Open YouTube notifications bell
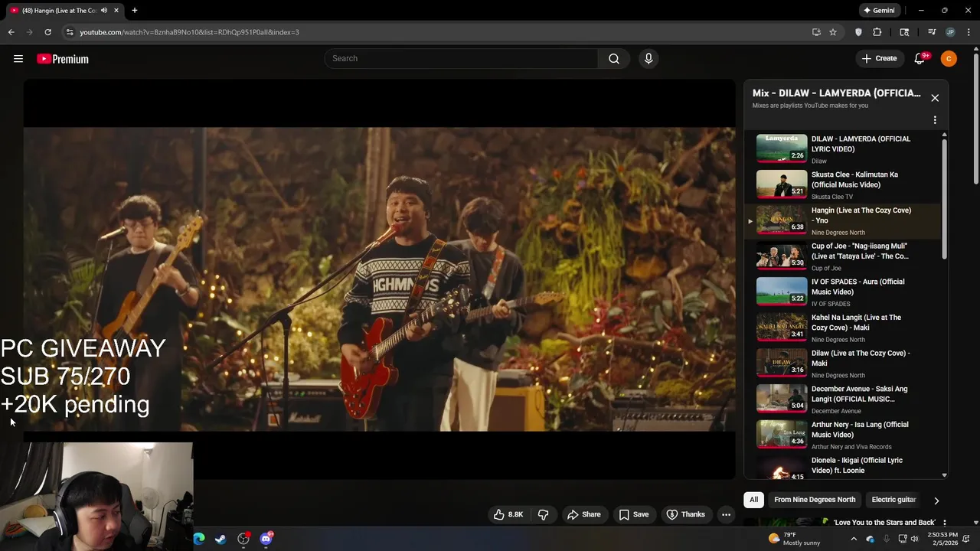Image resolution: width=980 pixels, height=551 pixels. coord(920,59)
